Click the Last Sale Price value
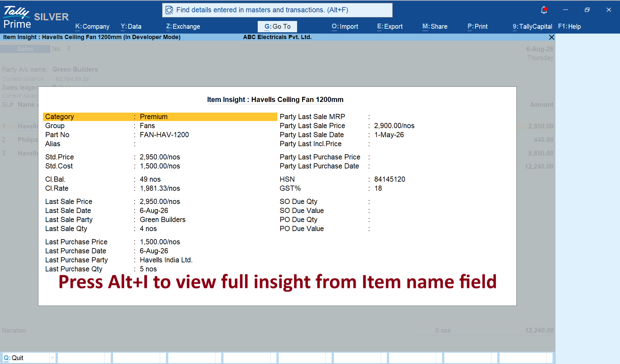620x364 pixels. 160,202
